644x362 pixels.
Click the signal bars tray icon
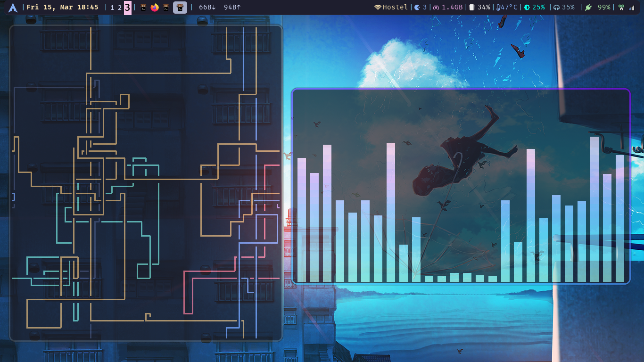tap(632, 8)
